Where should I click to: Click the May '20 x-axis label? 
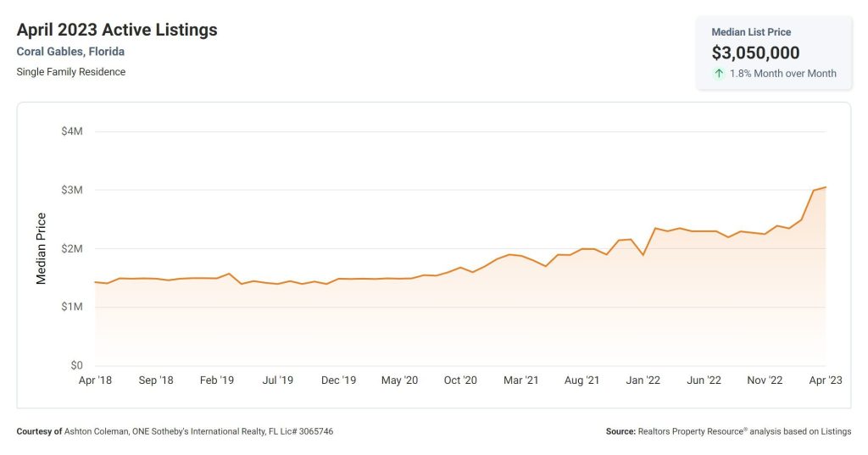coord(400,380)
